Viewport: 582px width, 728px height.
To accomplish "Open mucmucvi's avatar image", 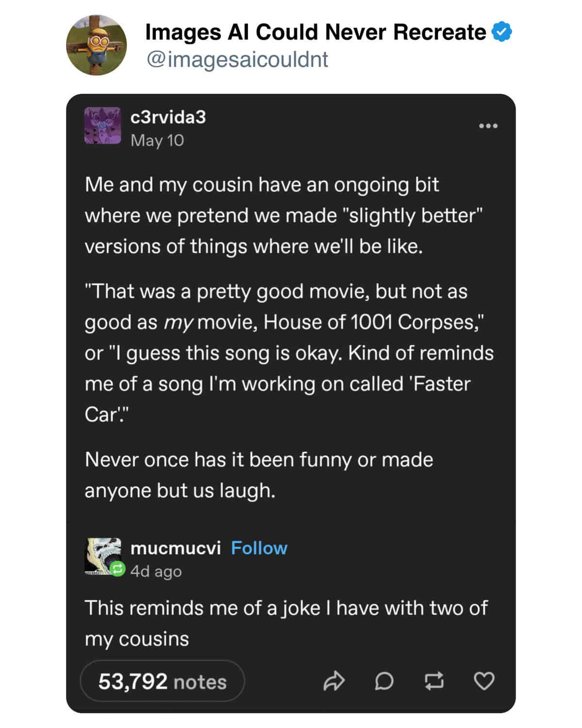I will point(103,556).
